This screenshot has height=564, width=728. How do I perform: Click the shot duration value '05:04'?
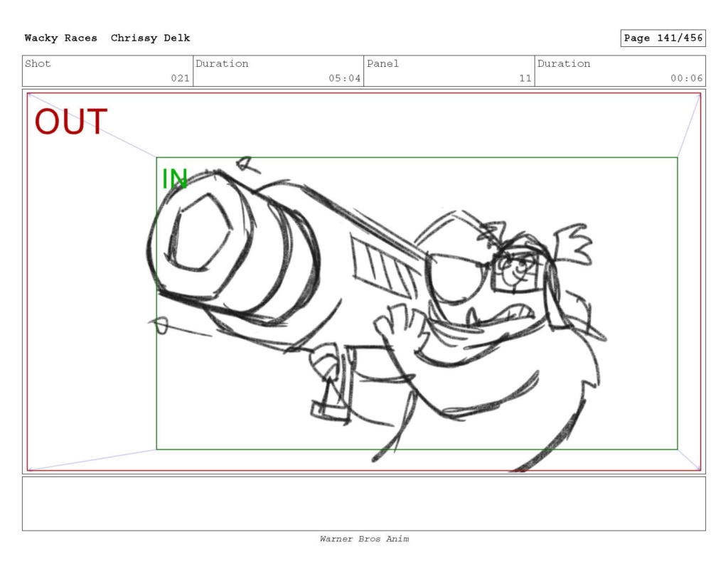[345, 78]
